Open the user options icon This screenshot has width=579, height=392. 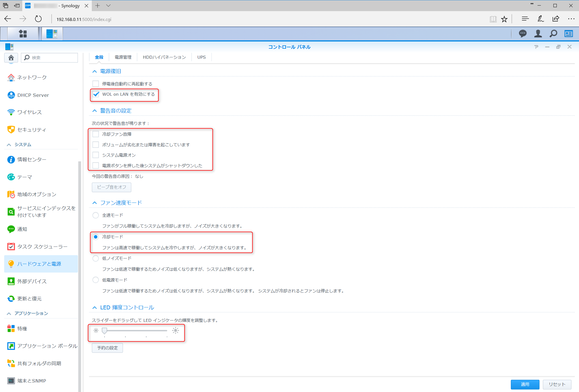(538, 34)
